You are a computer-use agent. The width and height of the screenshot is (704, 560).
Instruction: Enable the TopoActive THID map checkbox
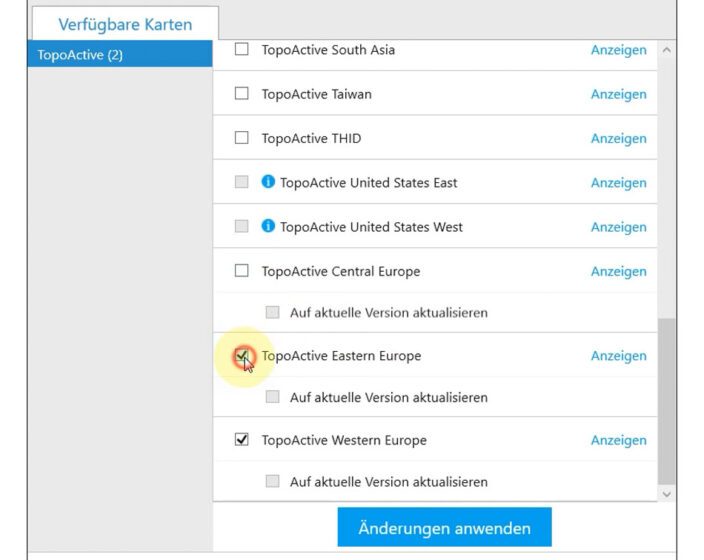click(x=242, y=137)
